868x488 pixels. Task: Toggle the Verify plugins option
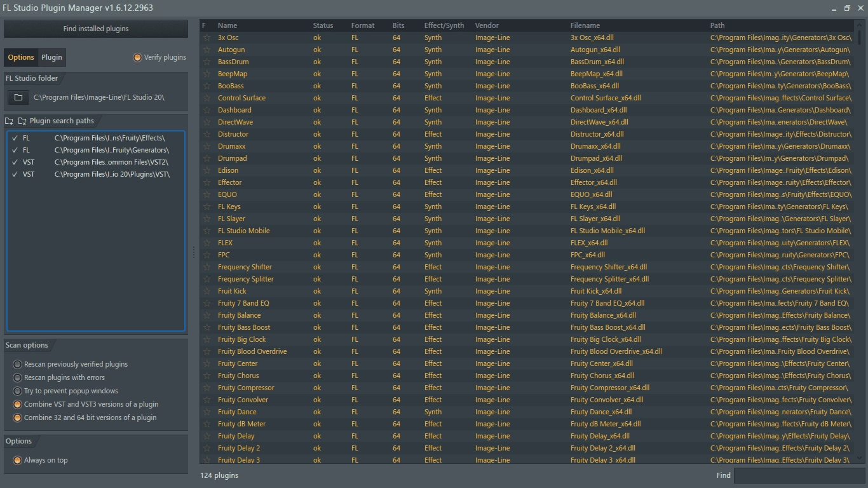click(x=159, y=57)
